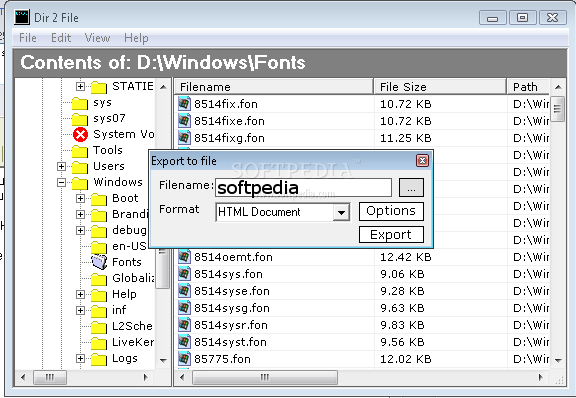
Task: Click the Options button
Action: [x=391, y=211]
